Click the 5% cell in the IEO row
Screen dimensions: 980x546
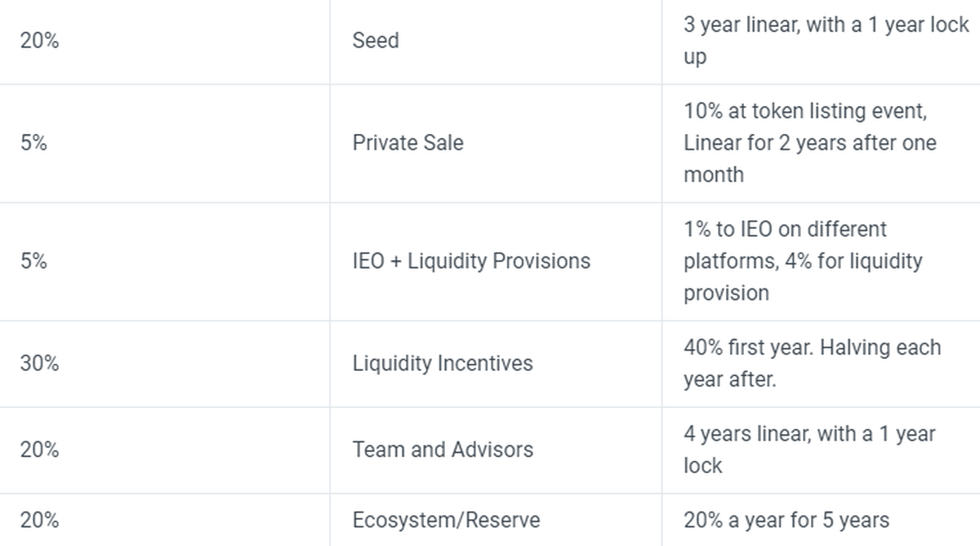pyautogui.click(x=33, y=262)
